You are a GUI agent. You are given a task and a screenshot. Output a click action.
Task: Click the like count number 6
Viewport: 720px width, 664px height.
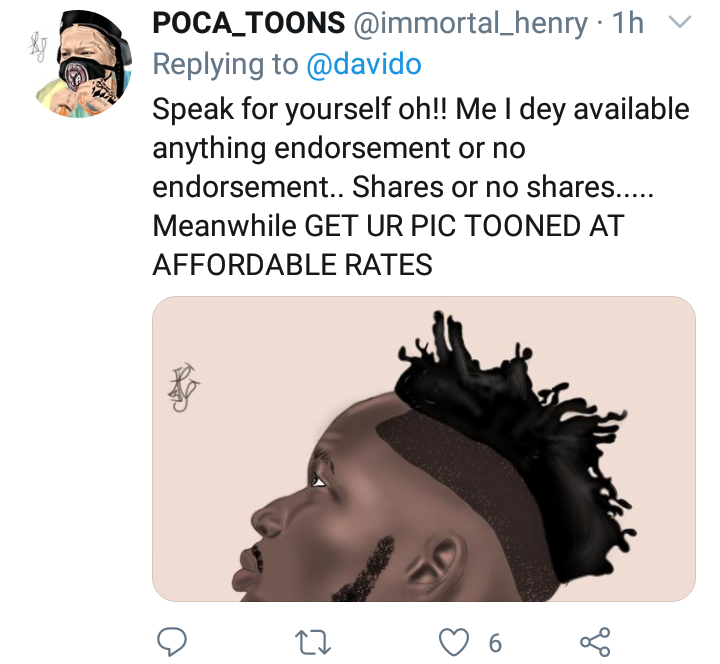pos(495,643)
